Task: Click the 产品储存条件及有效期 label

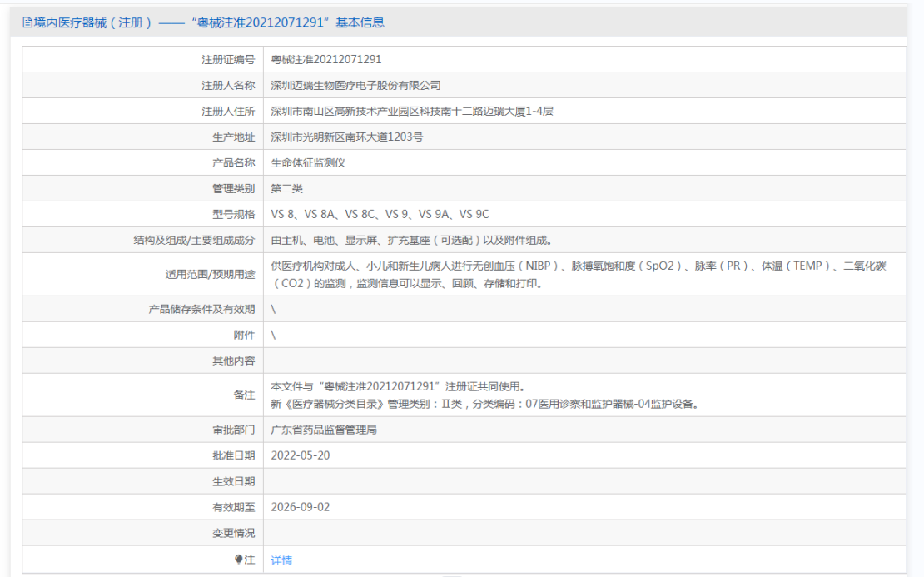Action: [201, 310]
